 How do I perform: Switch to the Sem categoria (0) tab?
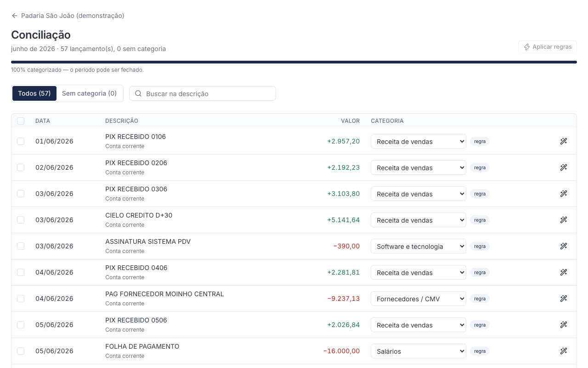[90, 93]
